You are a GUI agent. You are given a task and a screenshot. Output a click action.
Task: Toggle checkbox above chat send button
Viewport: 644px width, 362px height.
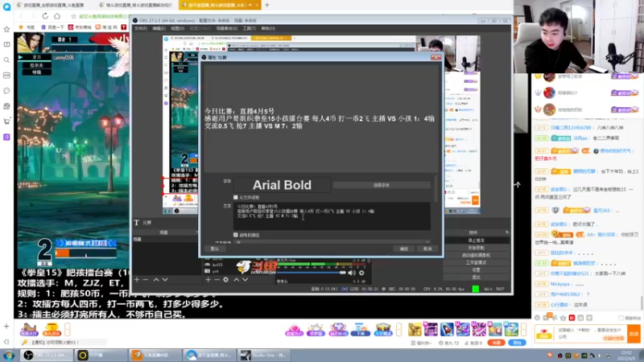(x=621, y=318)
